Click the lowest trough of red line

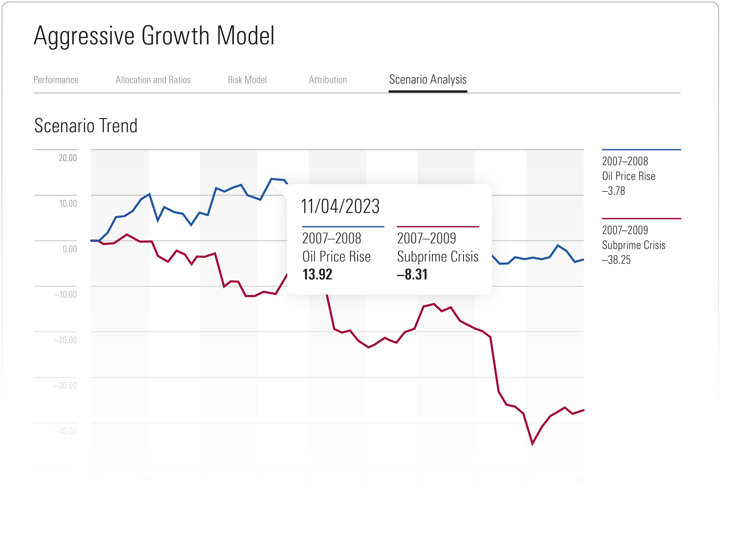point(532,444)
